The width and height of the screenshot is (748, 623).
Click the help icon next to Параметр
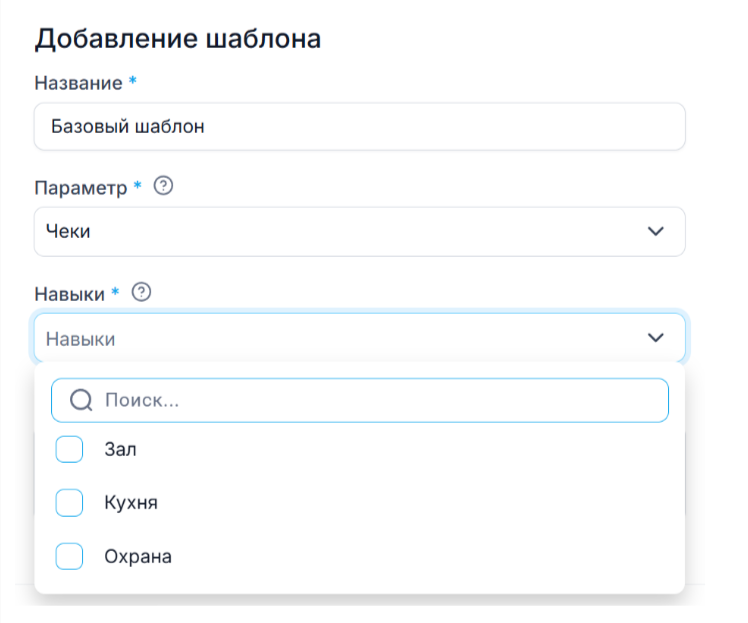point(165,187)
